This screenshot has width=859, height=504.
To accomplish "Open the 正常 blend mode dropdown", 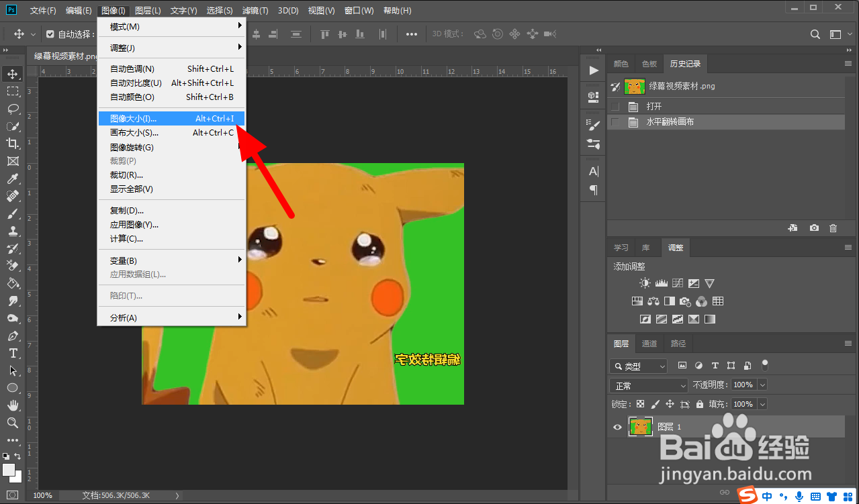I will [649, 385].
